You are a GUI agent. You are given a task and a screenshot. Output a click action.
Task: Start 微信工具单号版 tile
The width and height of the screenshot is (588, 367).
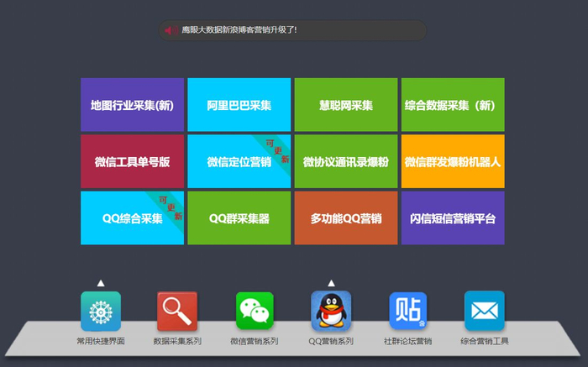coord(133,161)
